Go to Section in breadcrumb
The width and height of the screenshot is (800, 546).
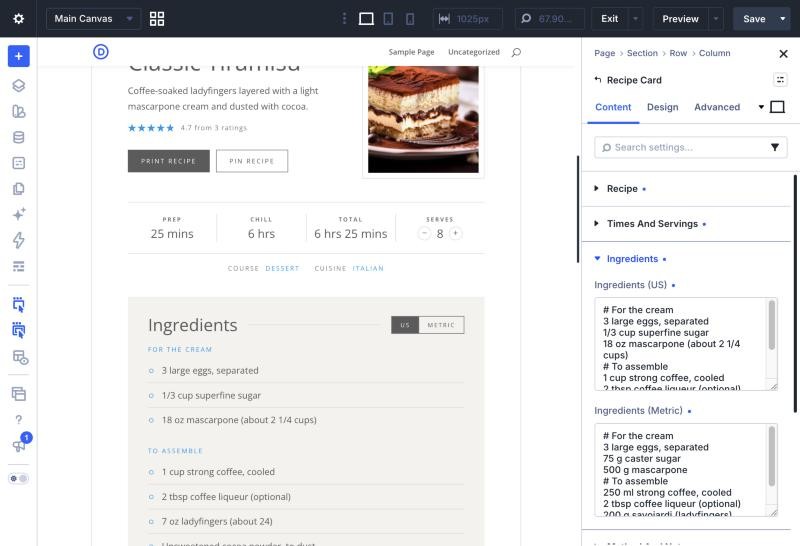(x=642, y=53)
